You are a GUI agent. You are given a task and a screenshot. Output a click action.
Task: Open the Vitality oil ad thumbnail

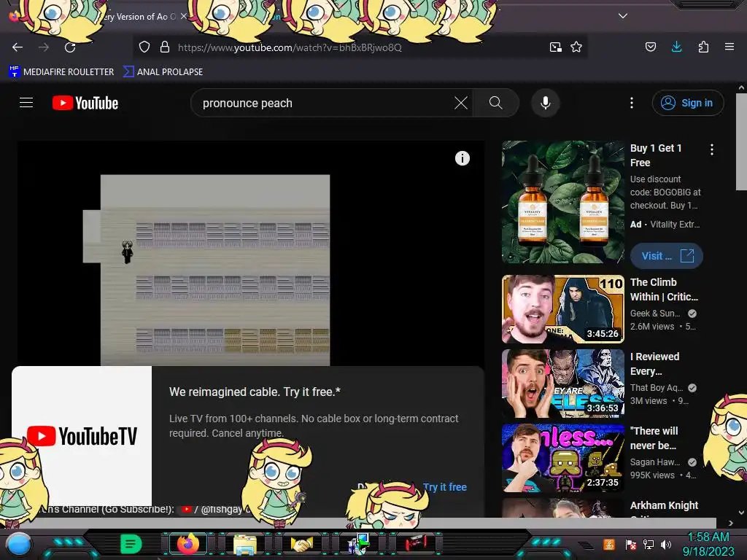click(562, 202)
